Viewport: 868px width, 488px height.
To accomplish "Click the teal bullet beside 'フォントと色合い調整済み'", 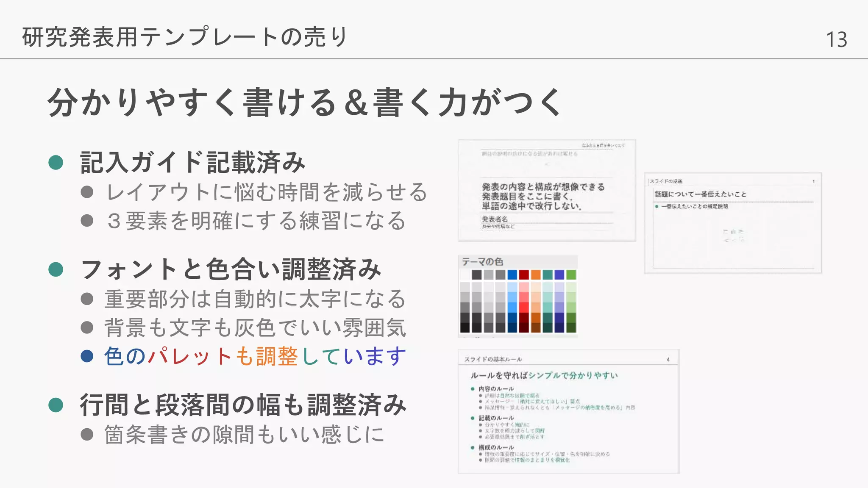I will tap(56, 269).
